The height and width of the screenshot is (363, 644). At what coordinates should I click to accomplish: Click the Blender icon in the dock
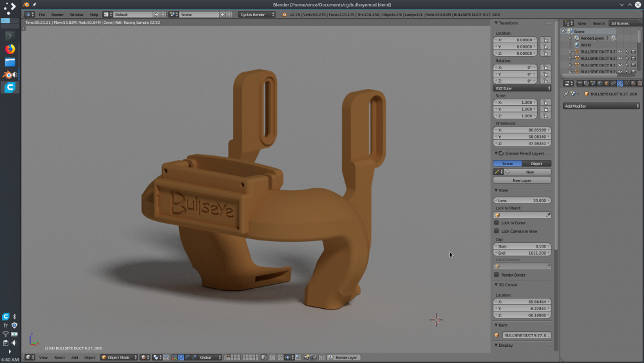pyautogui.click(x=10, y=75)
